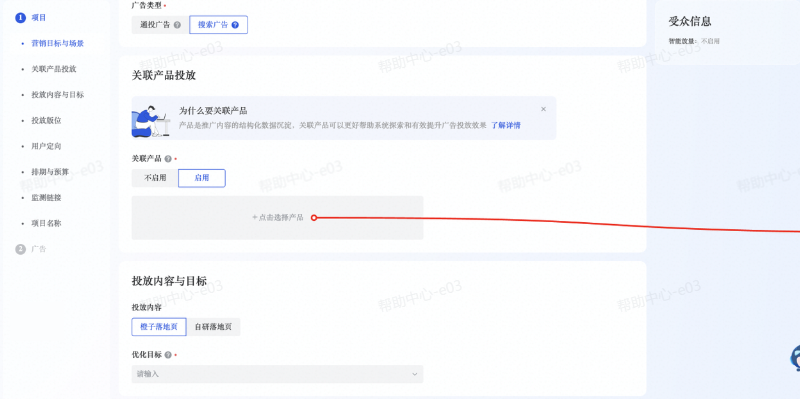Click the 关联产品投放 section heading
This screenshot has height=399, width=800.
pos(164,76)
